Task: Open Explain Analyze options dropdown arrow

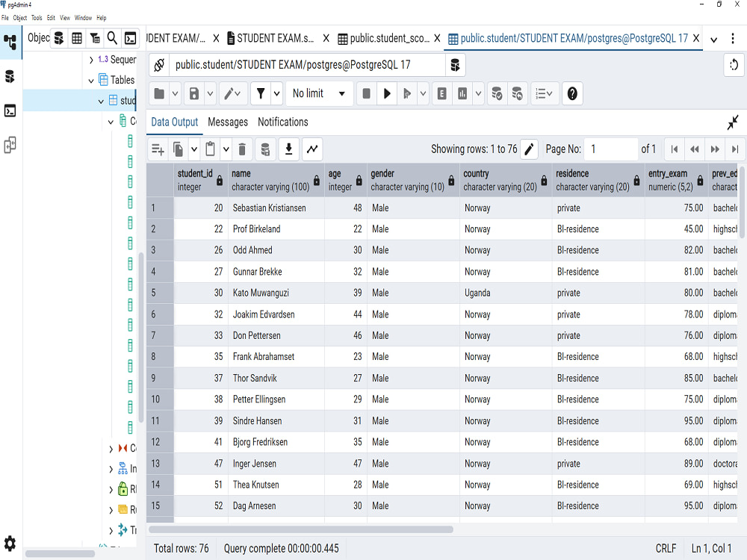Action: point(478,94)
